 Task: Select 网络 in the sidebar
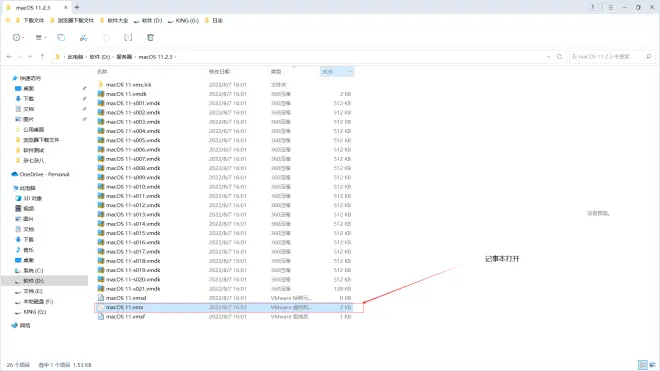coord(21,326)
